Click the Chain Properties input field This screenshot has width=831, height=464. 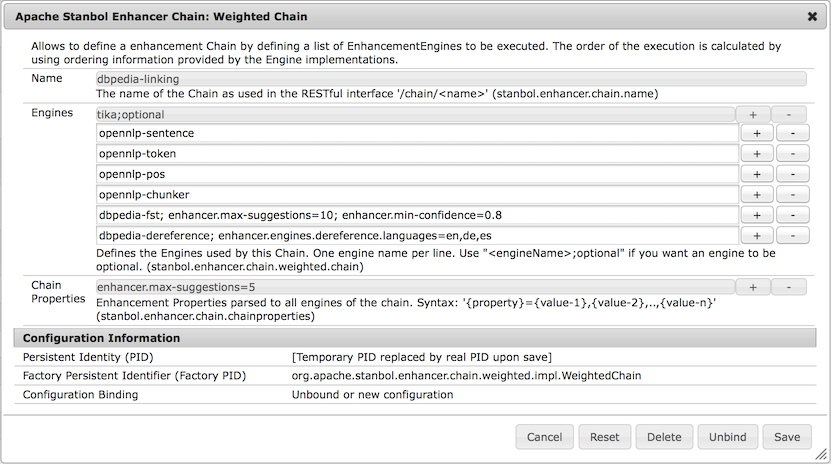(413, 287)
